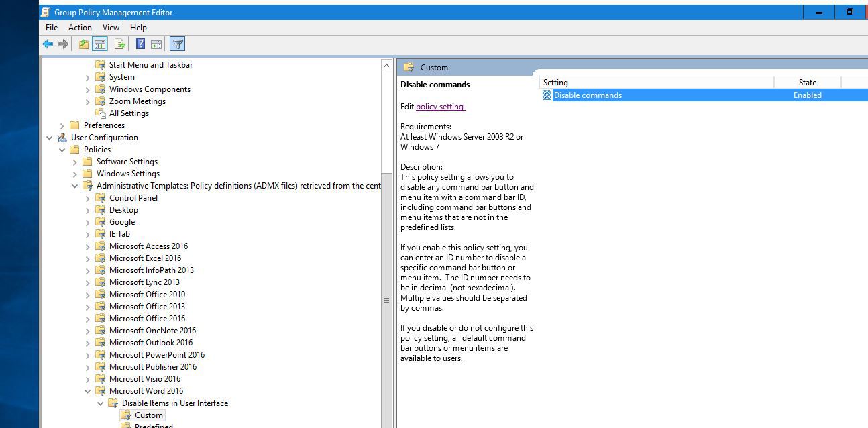Screen dimensions: 868x428
Task: Click the User Configuration node icon
Action: tap(62, 138)
